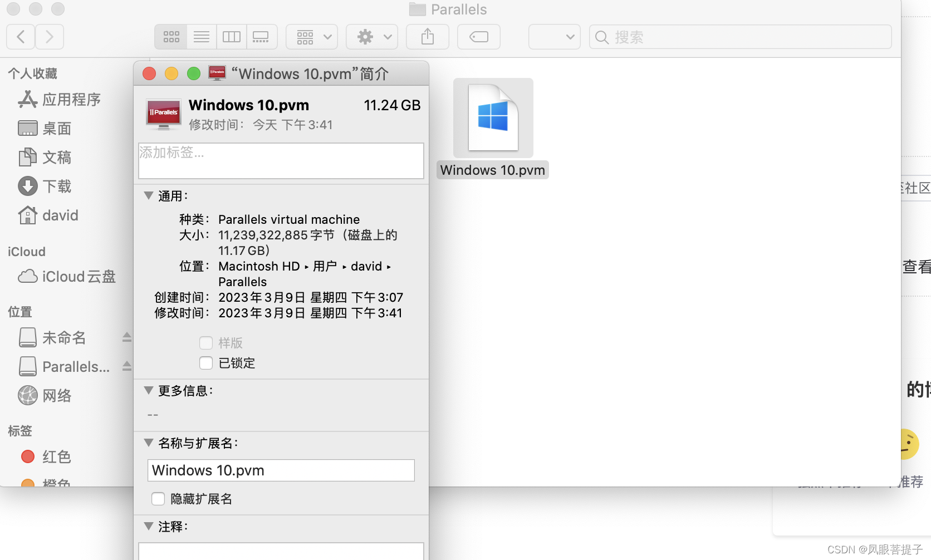Open the david home folder

point(48,215)
